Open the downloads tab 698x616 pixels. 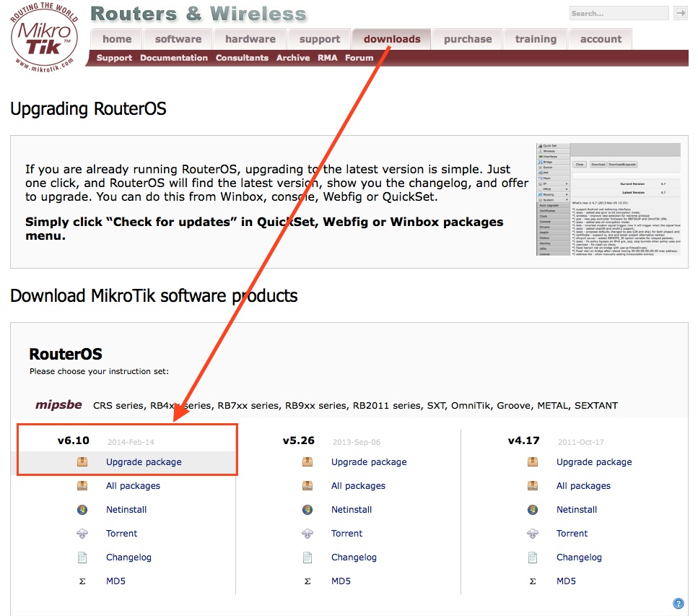point(392,39)
